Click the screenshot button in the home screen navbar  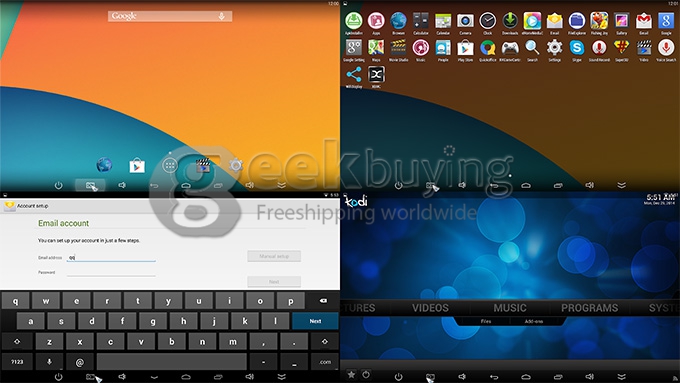coord(90,186)
